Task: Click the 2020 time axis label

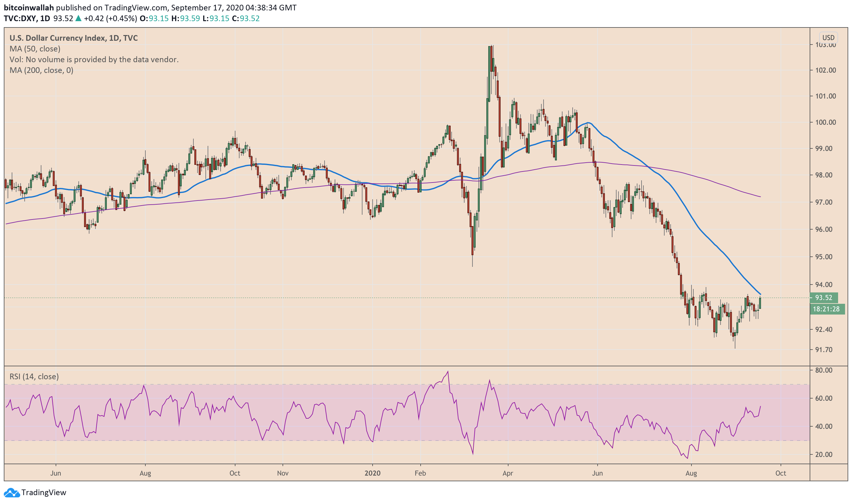Action: (372, 473)
